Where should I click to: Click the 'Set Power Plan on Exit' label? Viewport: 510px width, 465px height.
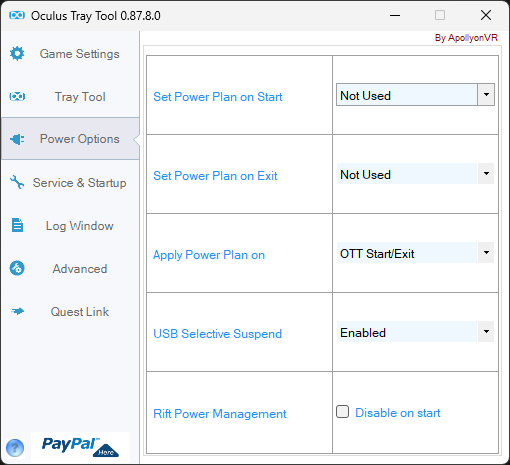[215, 176]
